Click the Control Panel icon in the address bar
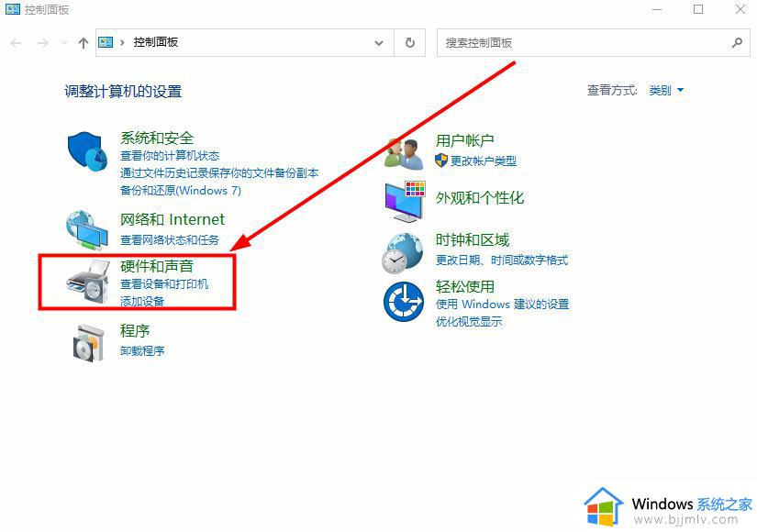The image size is (757, 532). coord(106,42)
